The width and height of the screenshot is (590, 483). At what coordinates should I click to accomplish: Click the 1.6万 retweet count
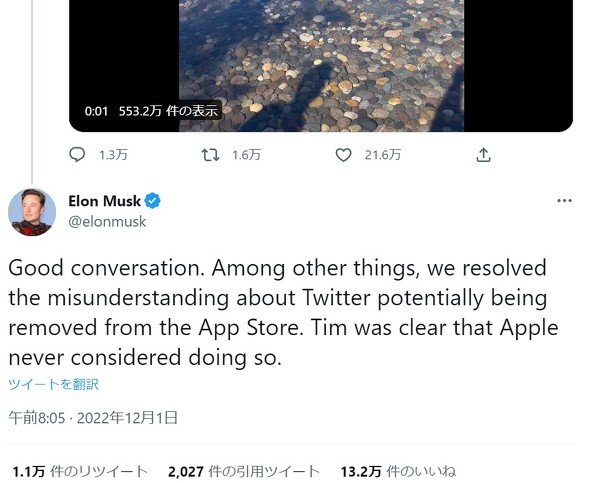(x=246, y=155)
